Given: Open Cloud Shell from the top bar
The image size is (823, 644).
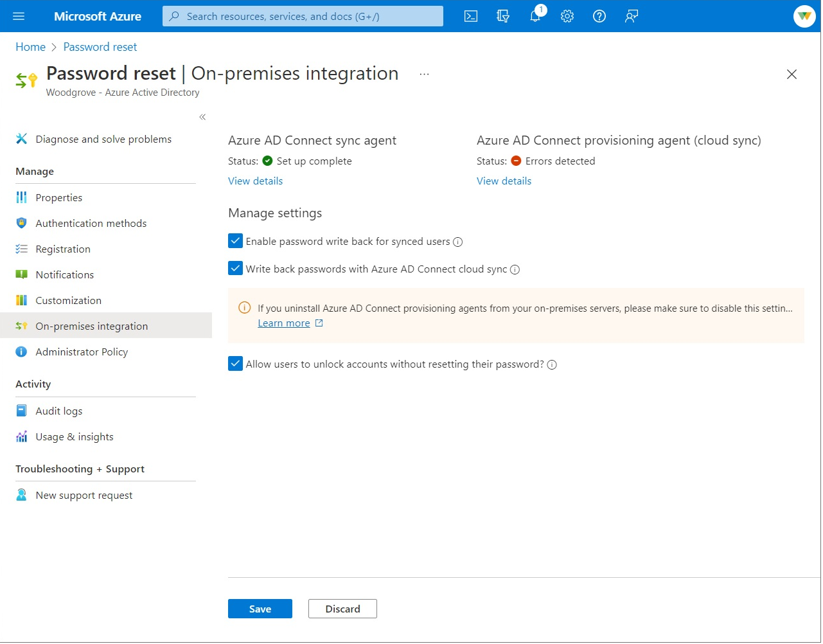Looking at the screenshot, I should (471, 16).
